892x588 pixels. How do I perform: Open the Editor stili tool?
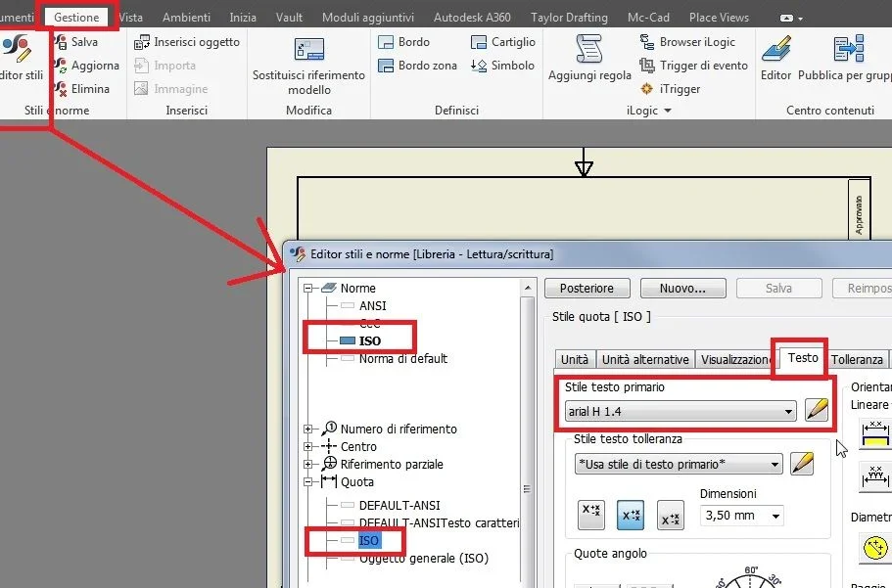(x=19, y=58)
